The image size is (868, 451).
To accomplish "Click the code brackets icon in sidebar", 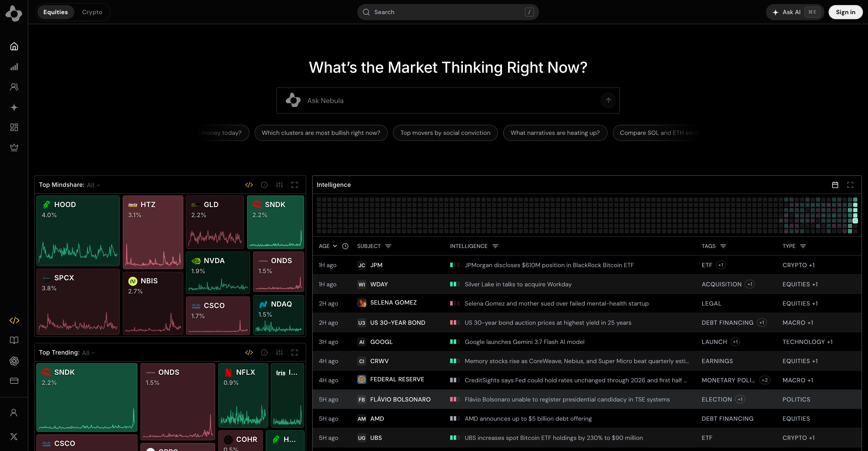I will pos(14,320).
